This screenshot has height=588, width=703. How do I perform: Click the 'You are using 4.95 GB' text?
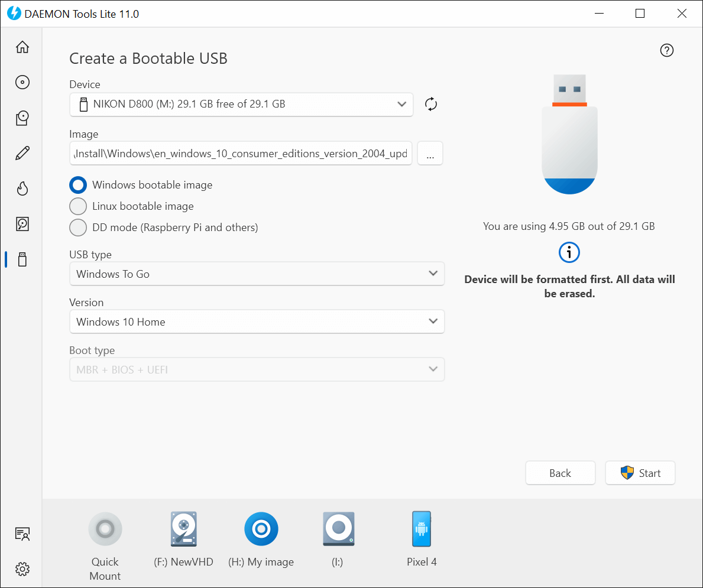pyautogui.click(x=569, y=226)
